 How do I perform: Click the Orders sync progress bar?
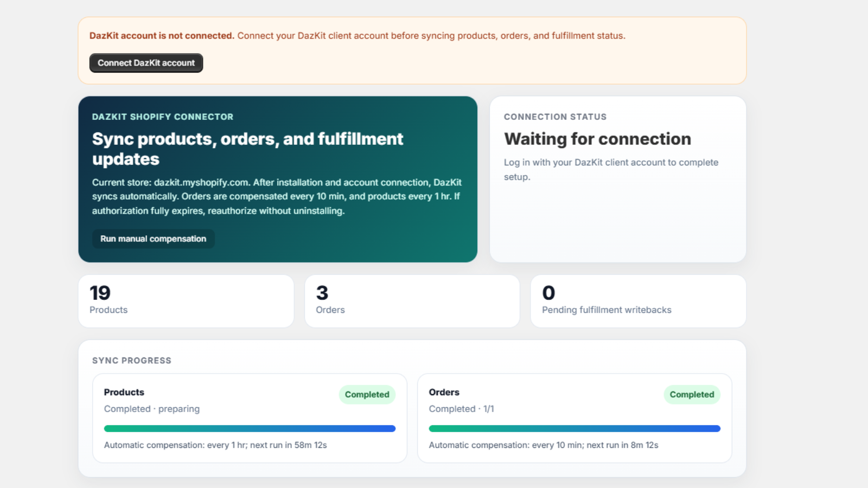click(575, 428)
